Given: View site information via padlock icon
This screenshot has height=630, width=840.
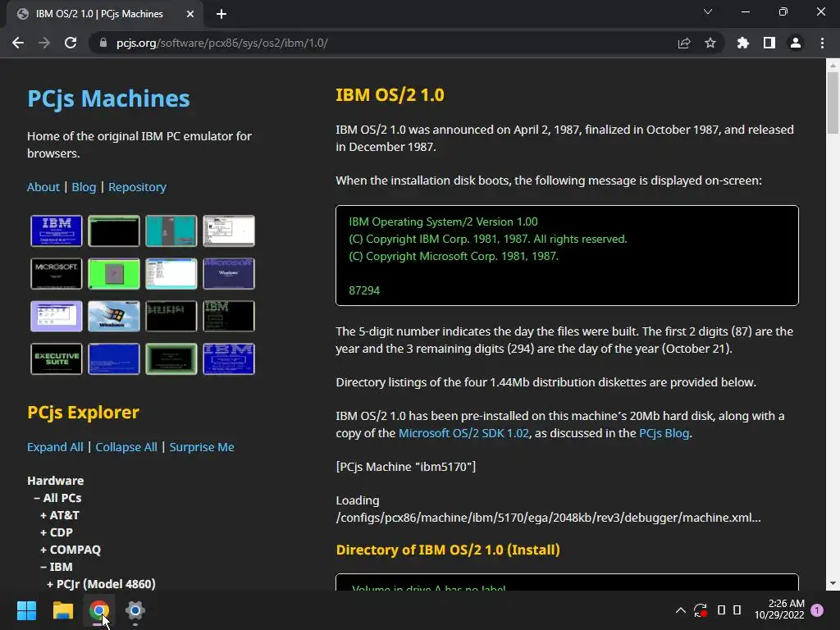Looking at the screenshot, I should pos(103,43).
